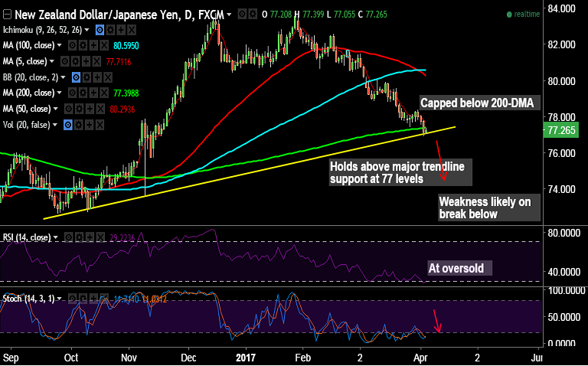Click the MA 50 value 80.2936
This screenshot has height=366, width=588.
[122, 109]
